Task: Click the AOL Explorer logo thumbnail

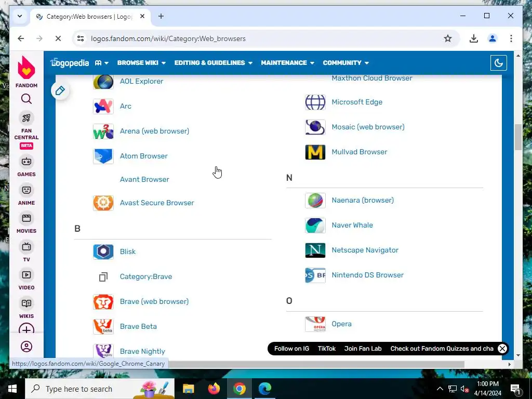Action: 103,82
